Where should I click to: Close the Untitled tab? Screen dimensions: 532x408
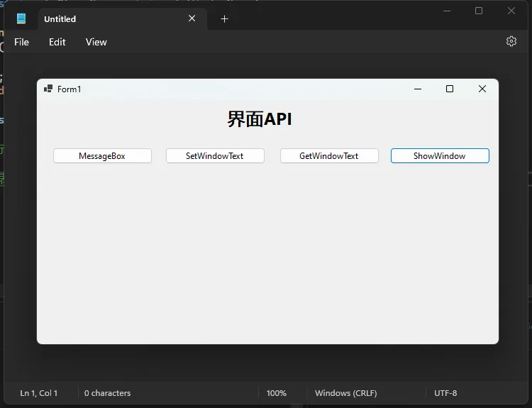192,18
